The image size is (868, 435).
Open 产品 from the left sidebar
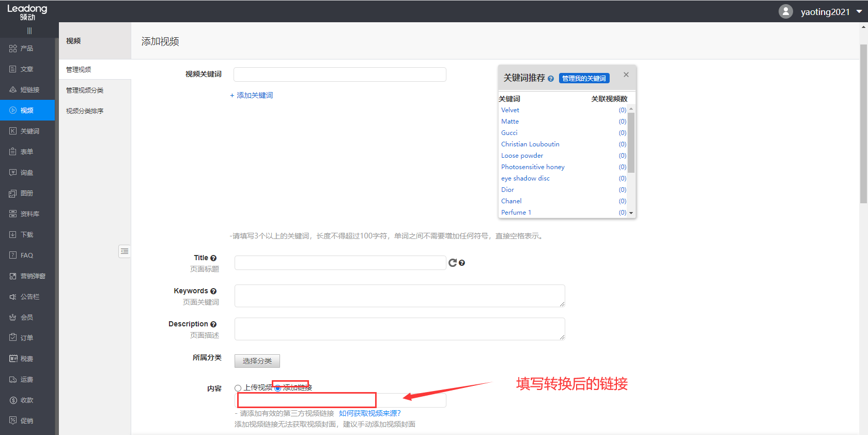(x=27, y=49)
